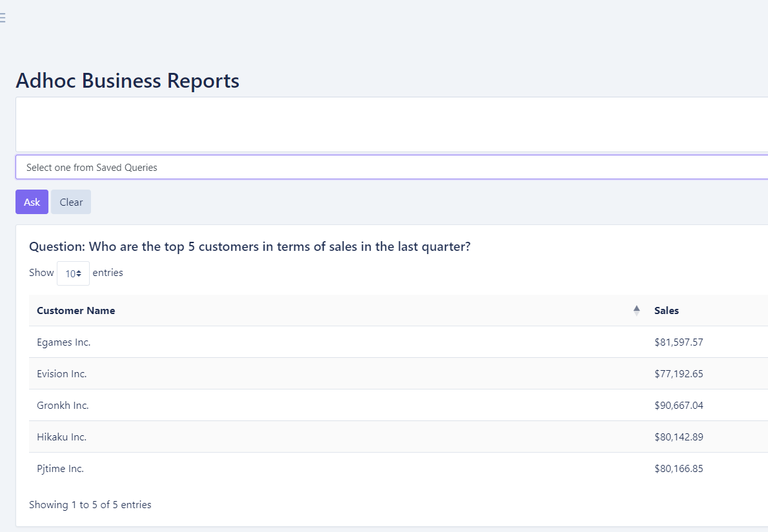Click the $77,192.65 sales value
Viewport: 768px width, 532px height.
click(x=678, y=374)
